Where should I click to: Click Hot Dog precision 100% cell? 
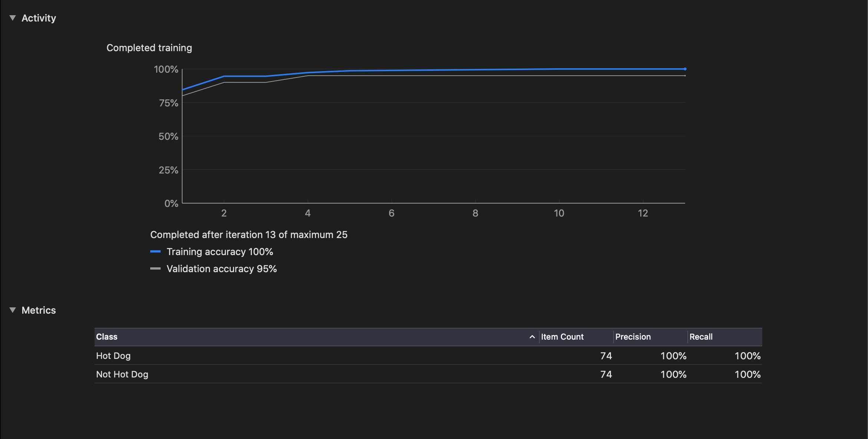coord(673,356)
